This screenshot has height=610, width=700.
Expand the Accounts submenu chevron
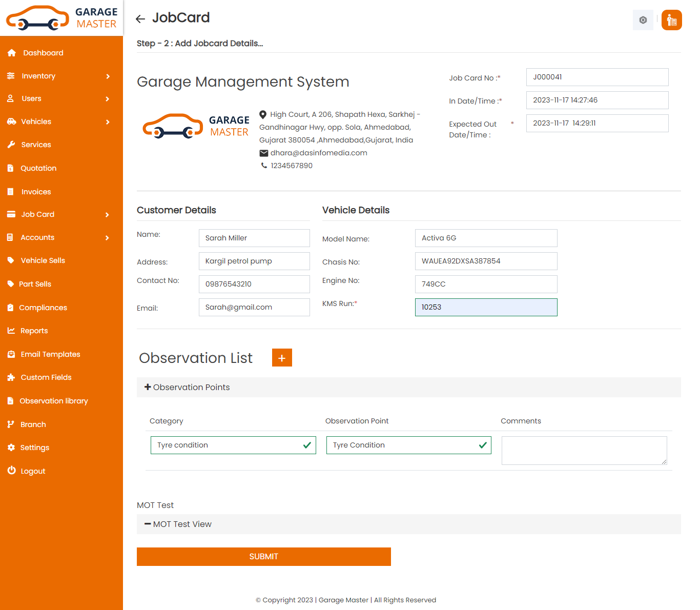coord(108,238)
